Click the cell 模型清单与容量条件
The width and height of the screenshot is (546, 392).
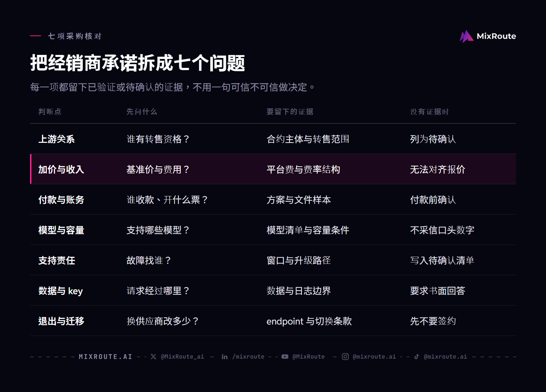coord(308,230)
